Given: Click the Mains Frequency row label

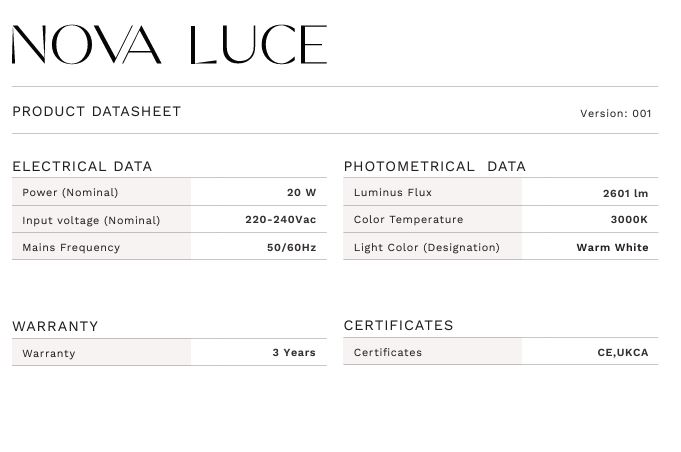Looking at the screenshot, I should (x=71, y=247).
